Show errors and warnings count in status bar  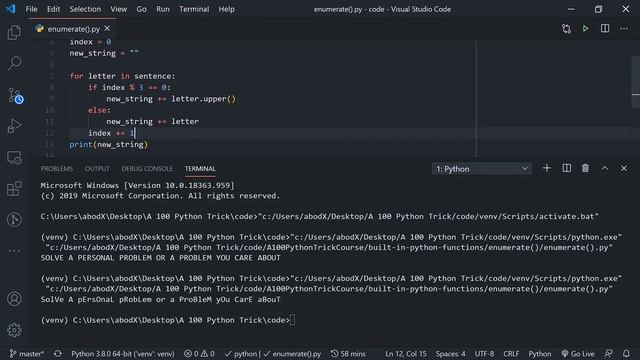(199, 353)
